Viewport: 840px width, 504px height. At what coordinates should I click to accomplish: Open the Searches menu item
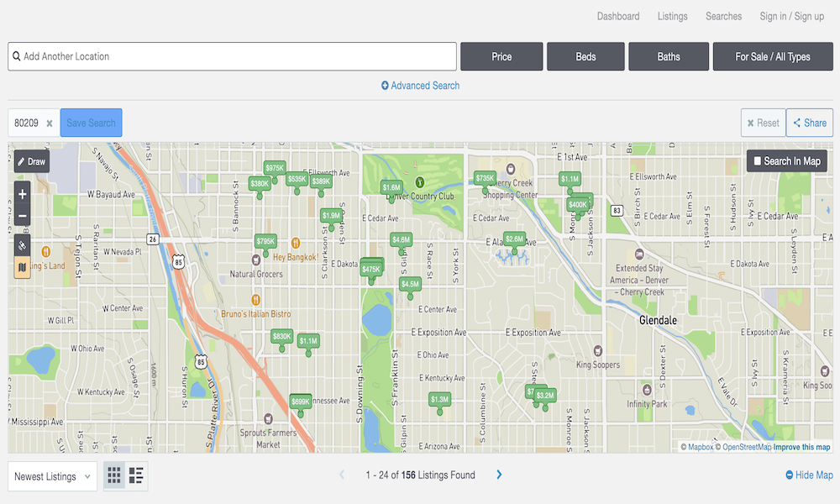(x=723, y=16)
